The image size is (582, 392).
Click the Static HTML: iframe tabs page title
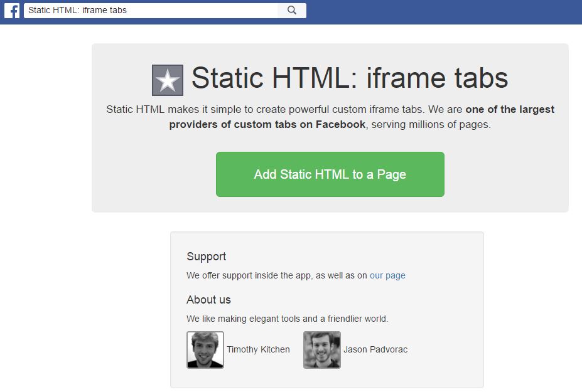click(349, 78)
